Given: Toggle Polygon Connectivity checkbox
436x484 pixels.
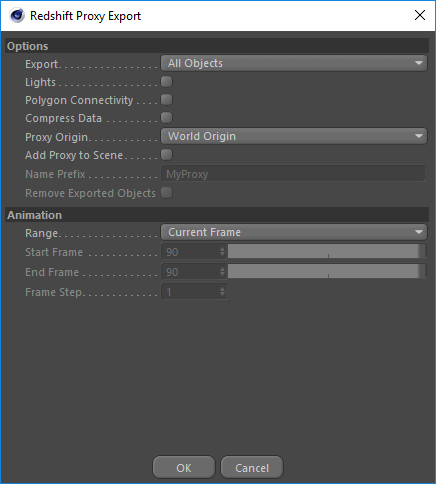Looking at the screenshot, I should point(166,99).
